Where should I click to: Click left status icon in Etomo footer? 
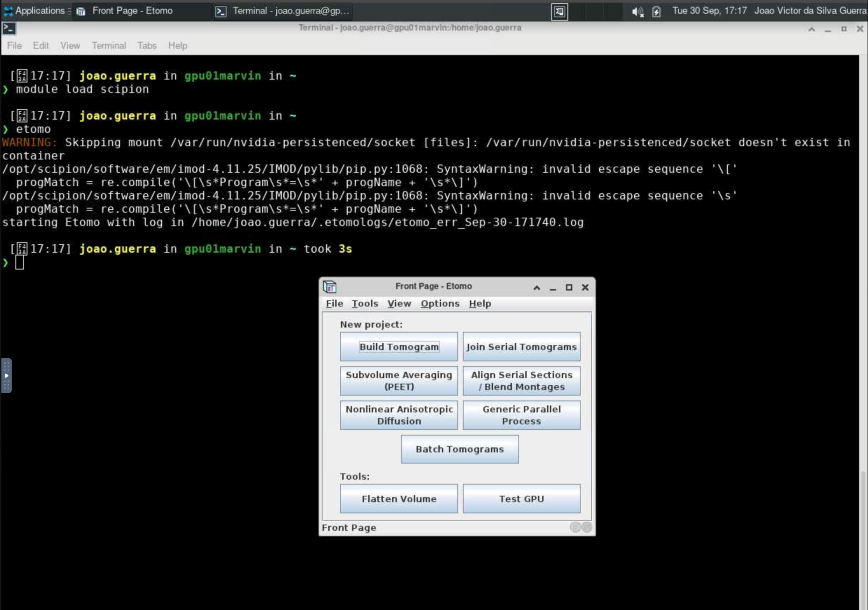[575, 527]
